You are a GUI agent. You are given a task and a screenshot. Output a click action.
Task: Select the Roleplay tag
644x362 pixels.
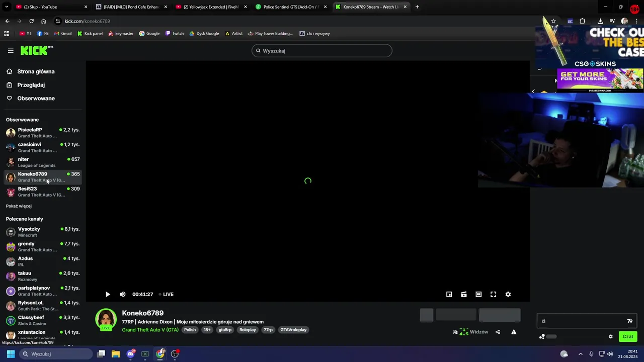248,330
